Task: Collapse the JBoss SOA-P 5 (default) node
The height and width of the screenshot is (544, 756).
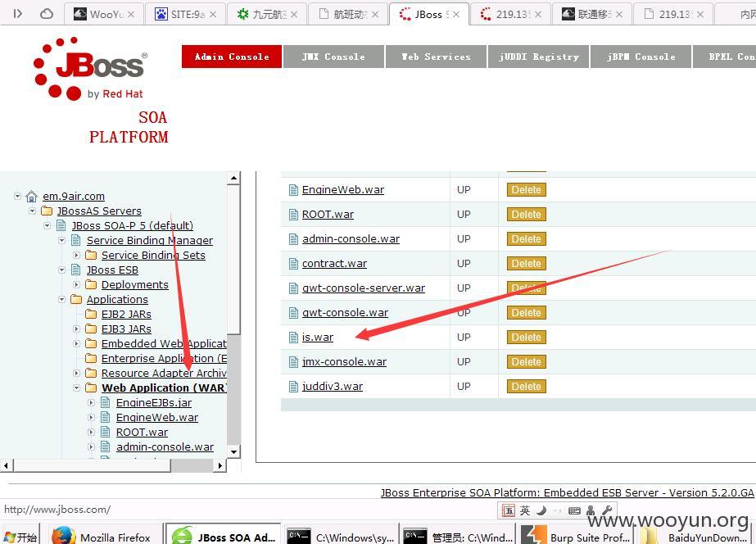Action: [47, 225]
